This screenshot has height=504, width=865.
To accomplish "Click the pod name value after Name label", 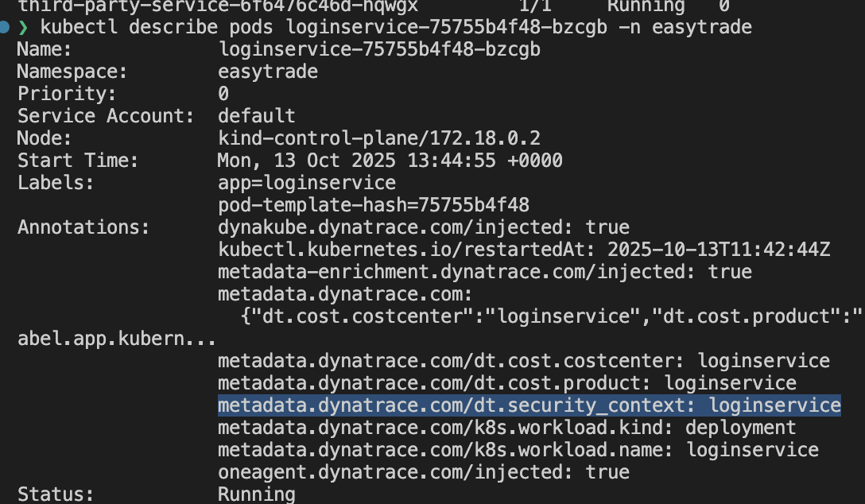I will click(379, 49).
